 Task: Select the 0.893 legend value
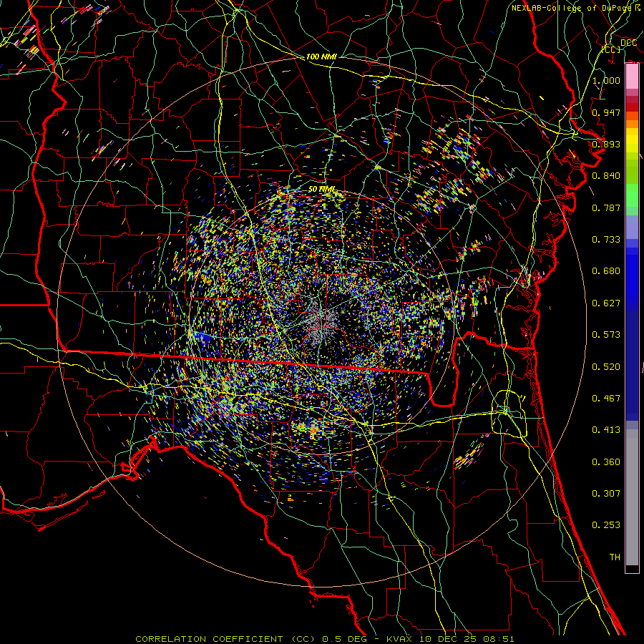(606, 144)
